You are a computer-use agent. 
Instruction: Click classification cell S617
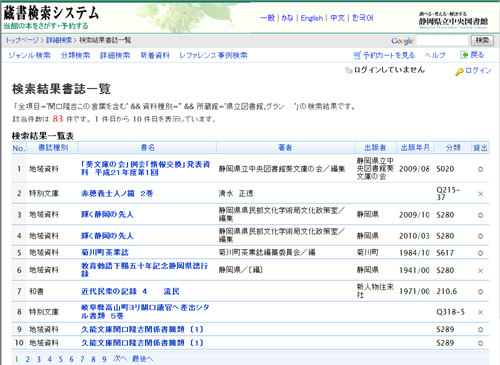coord(445,253)
